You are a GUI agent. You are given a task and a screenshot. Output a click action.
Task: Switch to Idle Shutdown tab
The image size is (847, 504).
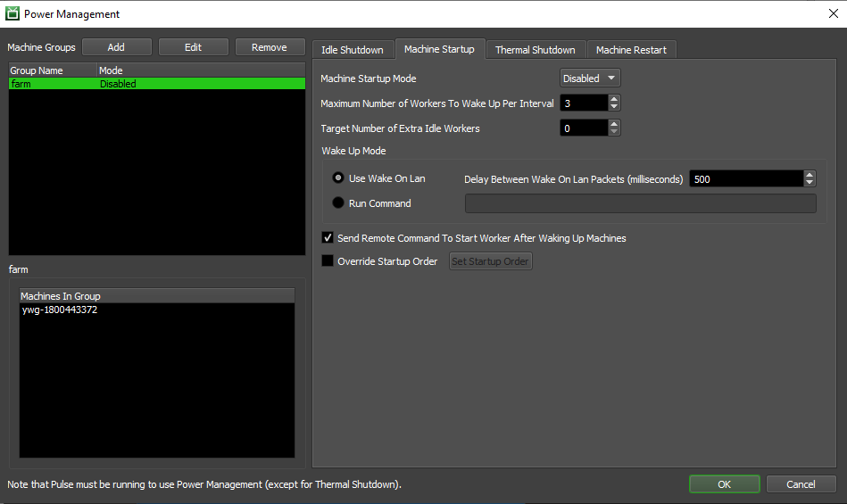[x=352, y=50]
